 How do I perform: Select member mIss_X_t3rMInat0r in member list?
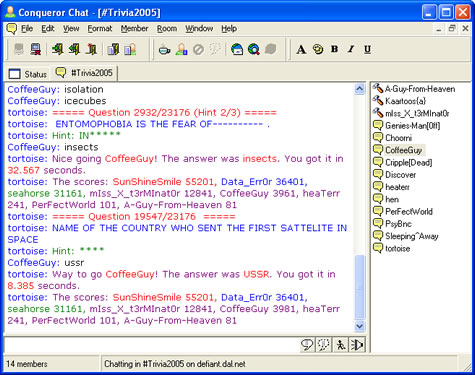point(411,113)
